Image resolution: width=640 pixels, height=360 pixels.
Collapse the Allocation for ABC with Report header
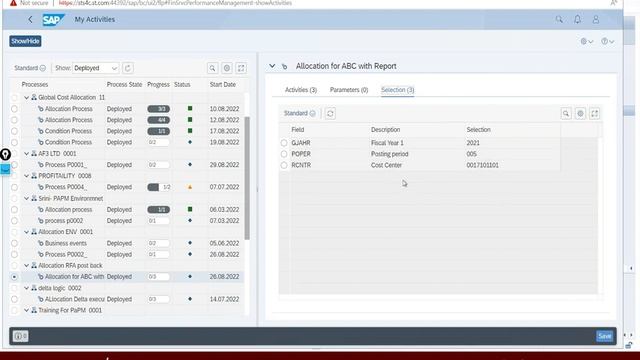(x=272, y=66)
